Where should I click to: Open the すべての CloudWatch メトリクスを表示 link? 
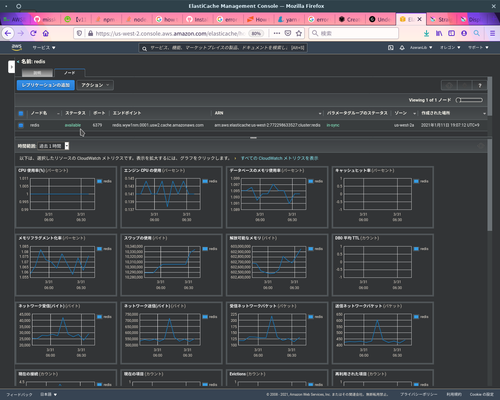pos(279,158)
